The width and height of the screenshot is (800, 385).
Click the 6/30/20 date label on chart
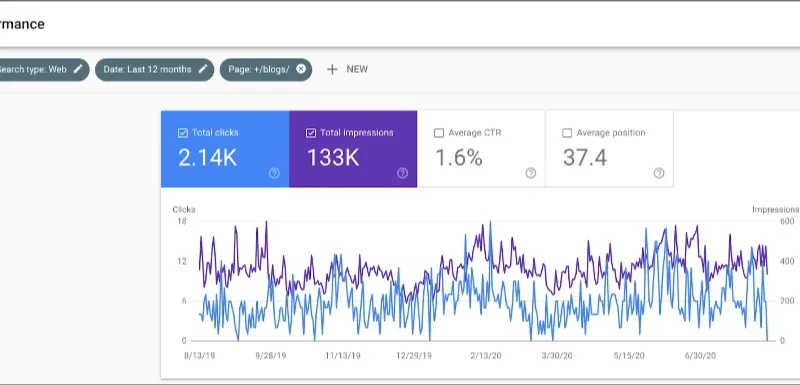point(701,355)
